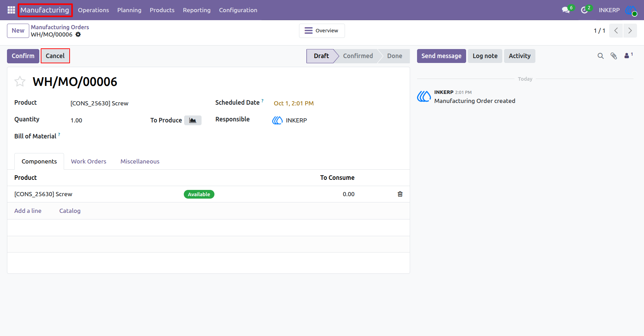Open the Reporting menu
The width and height of the screenshot is (644, 336).
tap(197, 10)
